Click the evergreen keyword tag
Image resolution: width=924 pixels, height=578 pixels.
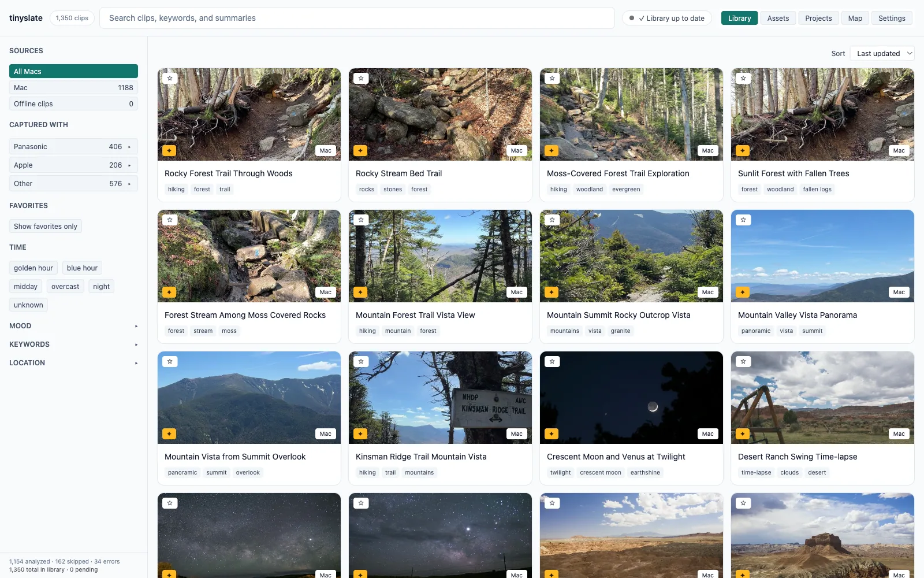pyautogui.click(x=626, y=190)
